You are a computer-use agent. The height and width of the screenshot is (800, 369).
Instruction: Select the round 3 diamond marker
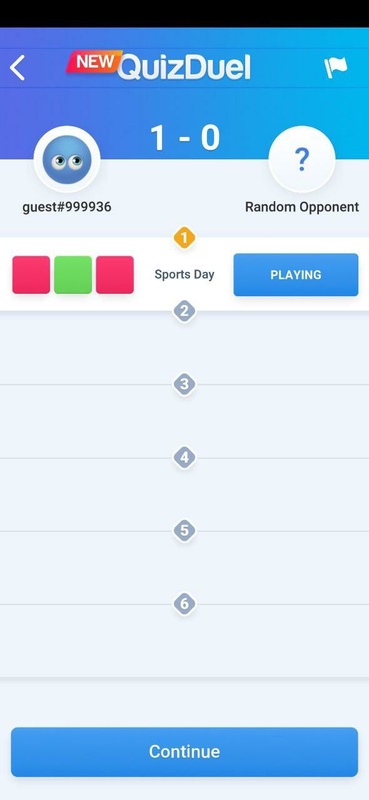(184, 384)
